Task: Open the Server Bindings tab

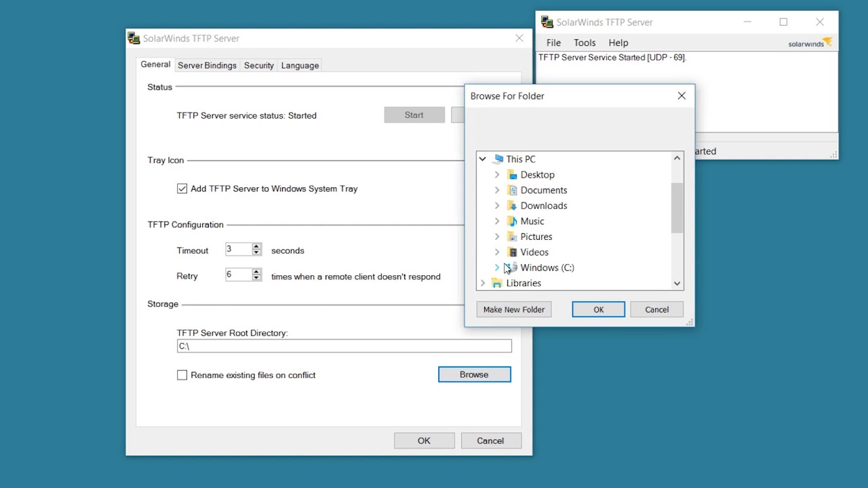Action: 207,66
